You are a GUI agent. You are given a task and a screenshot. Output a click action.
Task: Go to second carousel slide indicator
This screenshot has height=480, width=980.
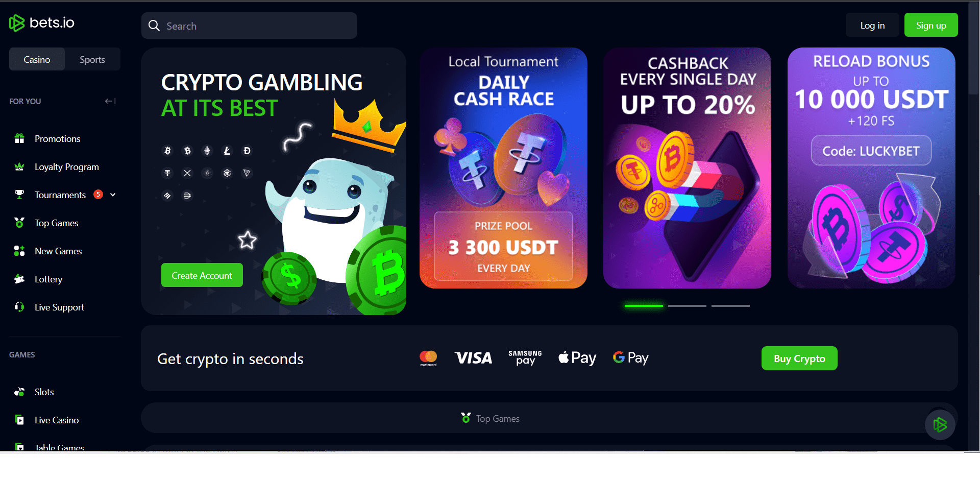687,305
